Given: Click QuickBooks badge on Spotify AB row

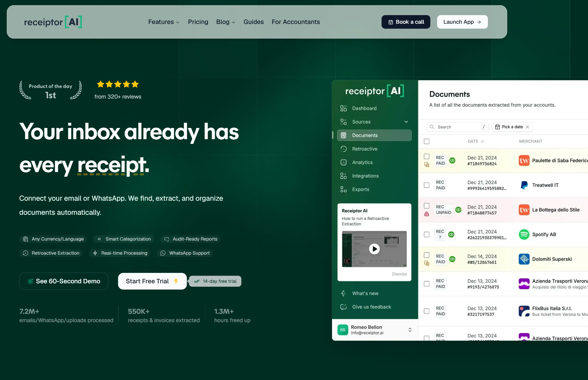Looking at the screenshot, I should (451, 235).
